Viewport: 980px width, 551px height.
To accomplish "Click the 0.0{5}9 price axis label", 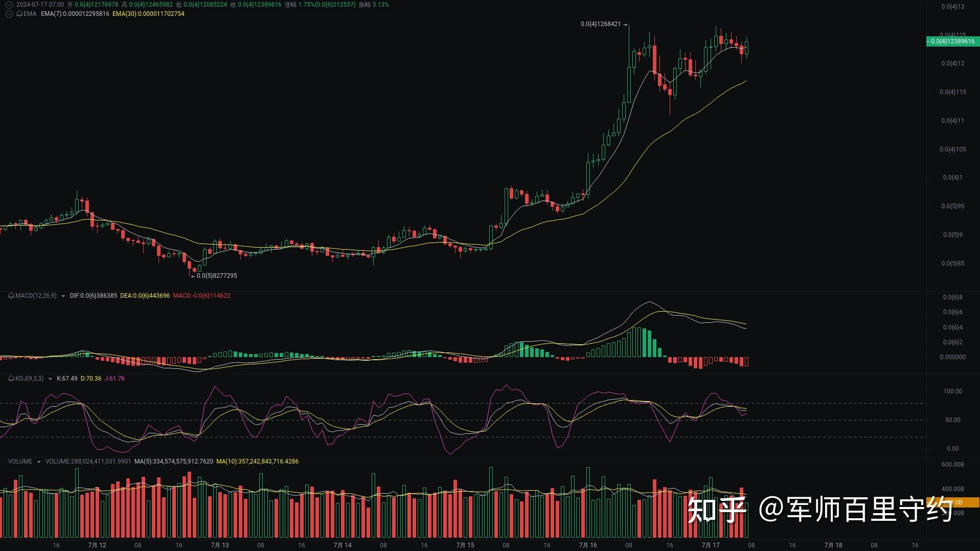I will point(953,235).
